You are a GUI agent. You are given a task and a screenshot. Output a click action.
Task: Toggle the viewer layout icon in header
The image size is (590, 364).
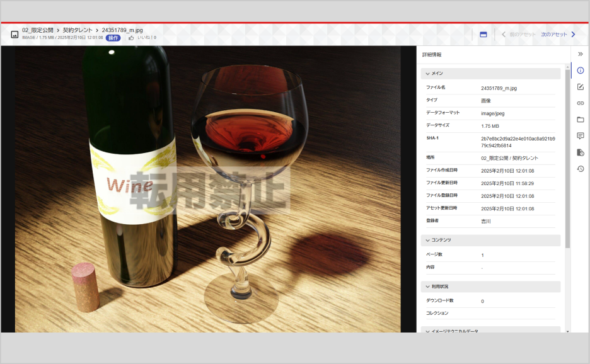483,35
